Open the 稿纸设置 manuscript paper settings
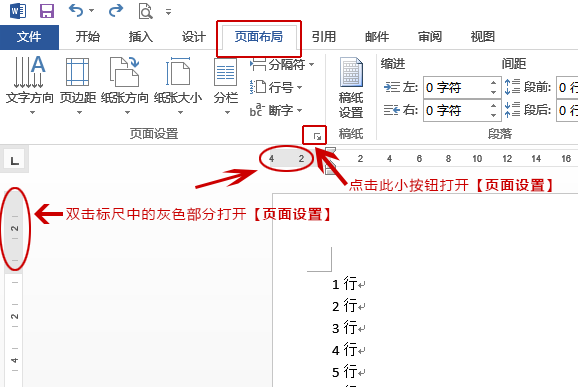The height and width of the screenshot is (387, 578). tap(351, 88)
